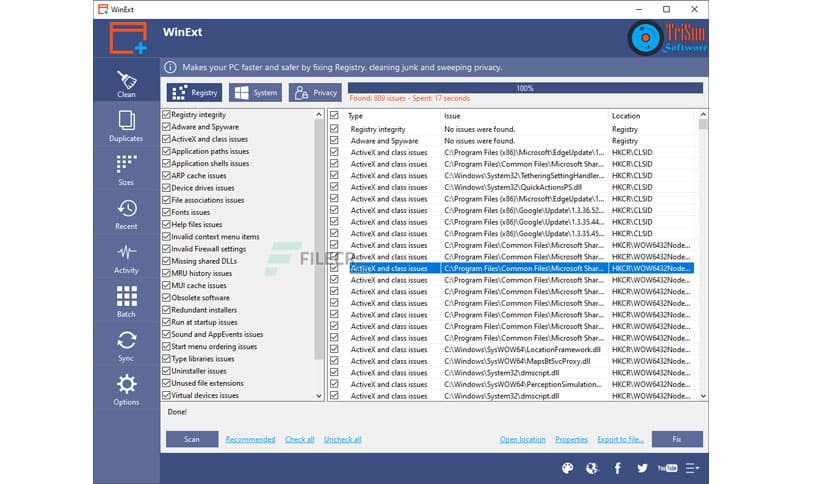Select Google Update 1.3.36.52 result row
The height and width of the screenshot is (484, 836).
coord(512,211)
